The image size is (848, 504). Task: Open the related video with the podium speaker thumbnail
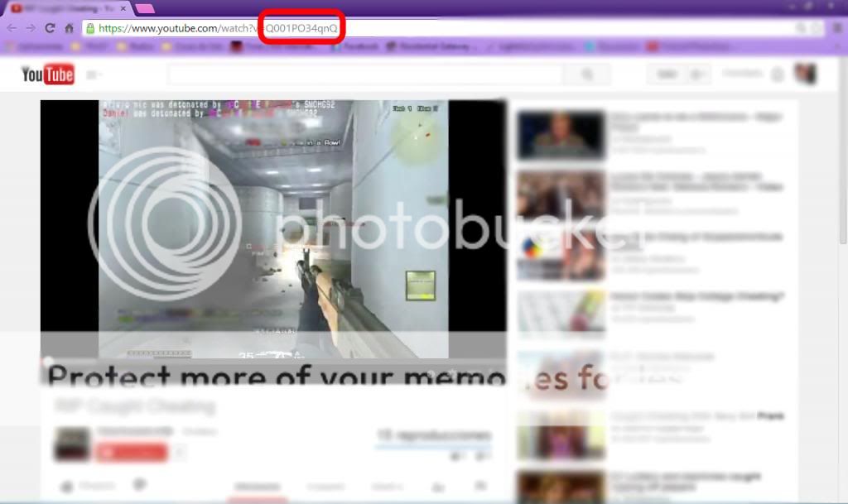[561, 135]
